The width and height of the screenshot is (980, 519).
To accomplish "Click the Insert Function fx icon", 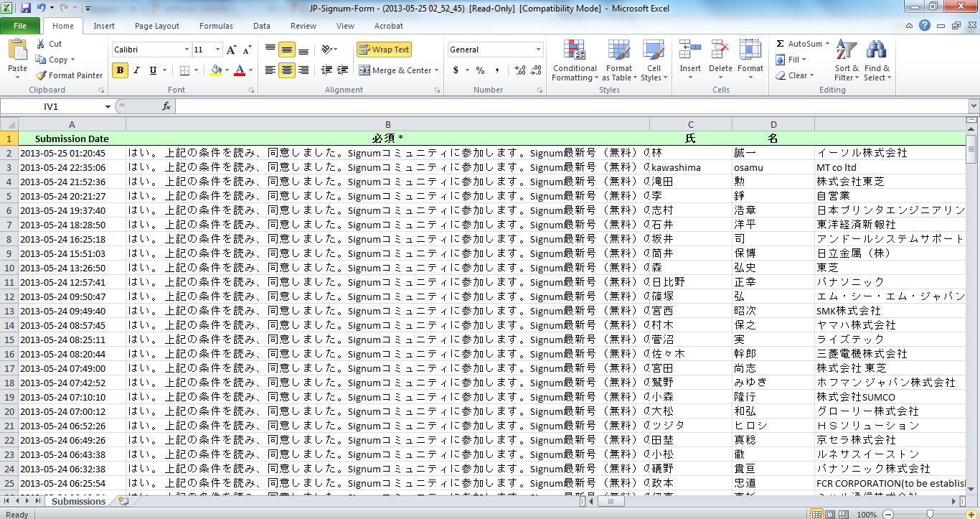I will 166,106.
